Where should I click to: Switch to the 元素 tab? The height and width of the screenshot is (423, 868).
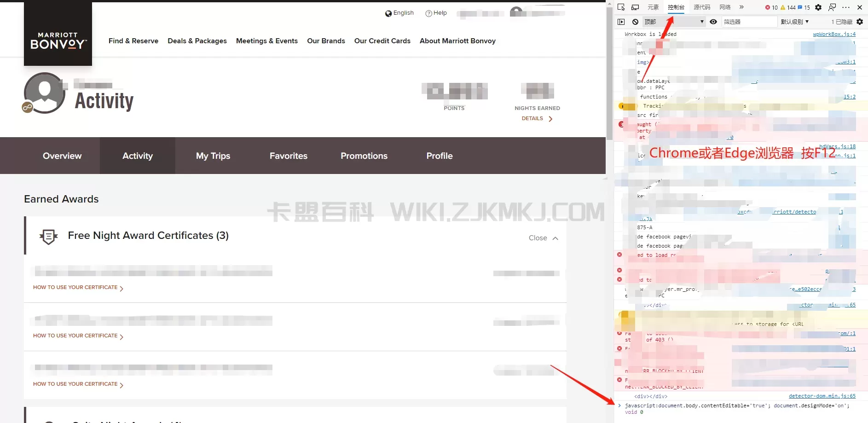click(x=653, y=7)
